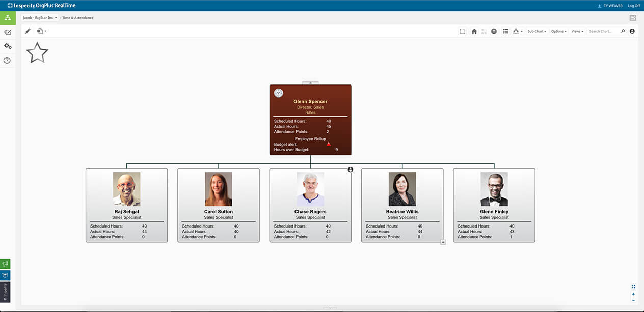Image resolution: width=644 pixels, height=312 pixels.
Task: Select the pencil edit tool above the chart
Action: click(x=28, y=31)
